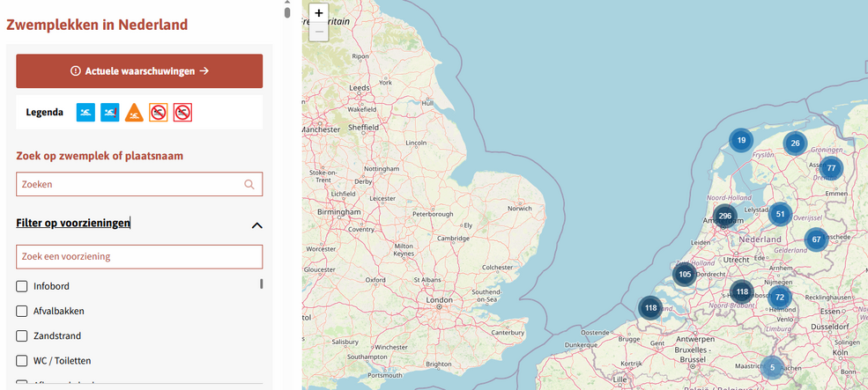Click the search magnifier icon
Image resolution: width=868 pixels, height=390 pixels.
[249, 185]
